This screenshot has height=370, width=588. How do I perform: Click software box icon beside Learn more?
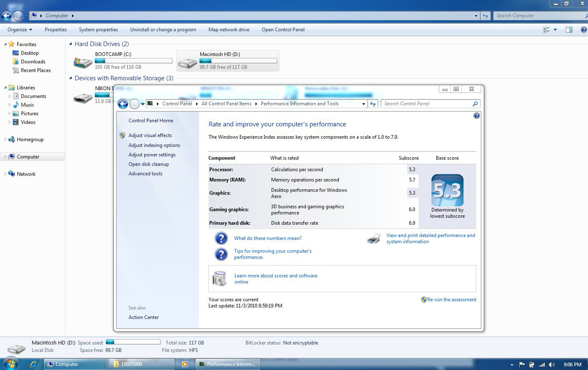220,279
